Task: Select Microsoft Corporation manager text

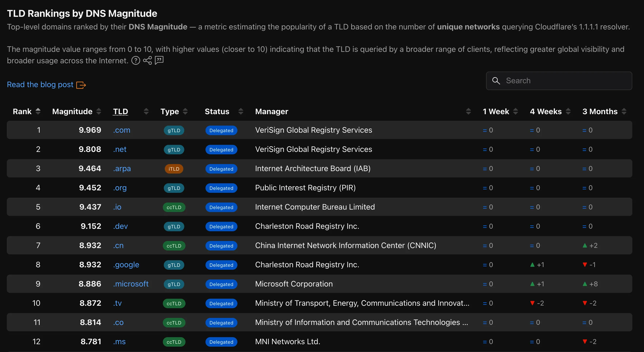Action: 294,284
